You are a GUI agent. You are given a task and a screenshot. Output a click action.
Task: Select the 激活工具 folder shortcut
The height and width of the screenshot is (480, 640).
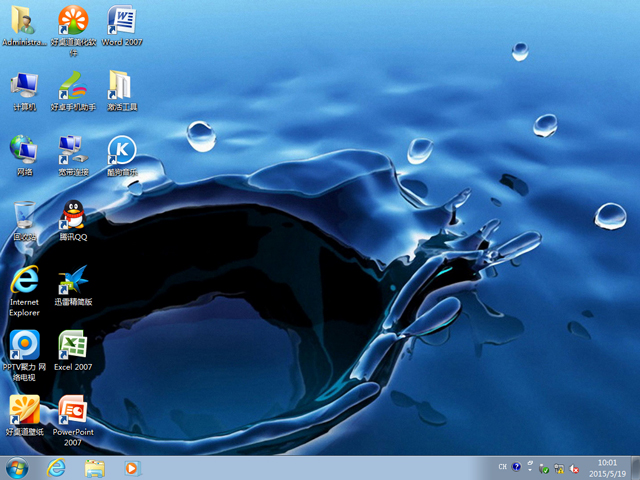click(122, 91)
